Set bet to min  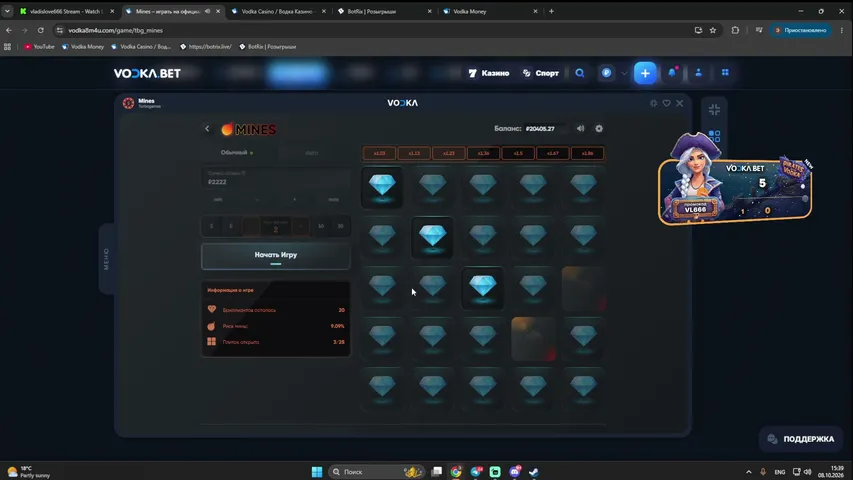tap(218, 200)
